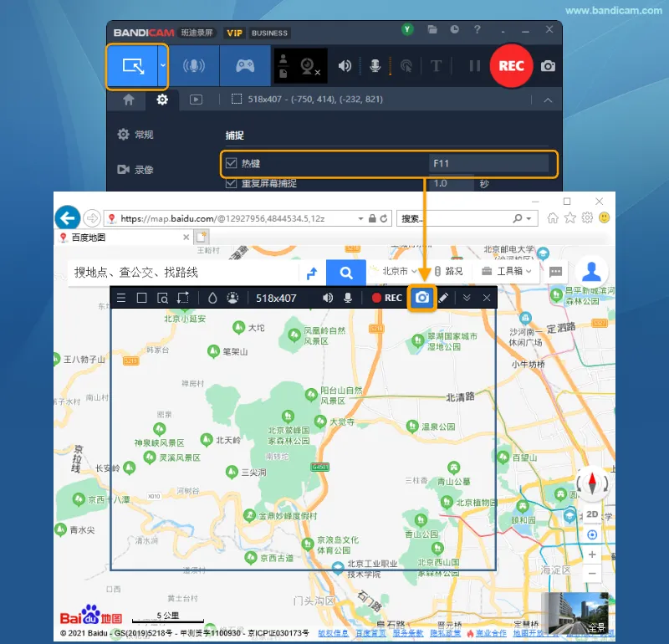Open 全景 street view thumbnail
The width and height of the screenshot is (669, 644).
[577, 613]
